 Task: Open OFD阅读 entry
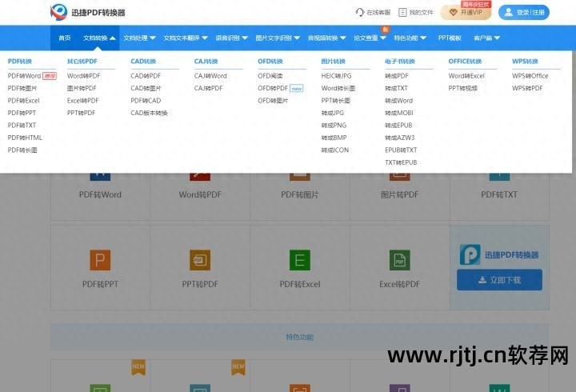[x=270, y=76]
